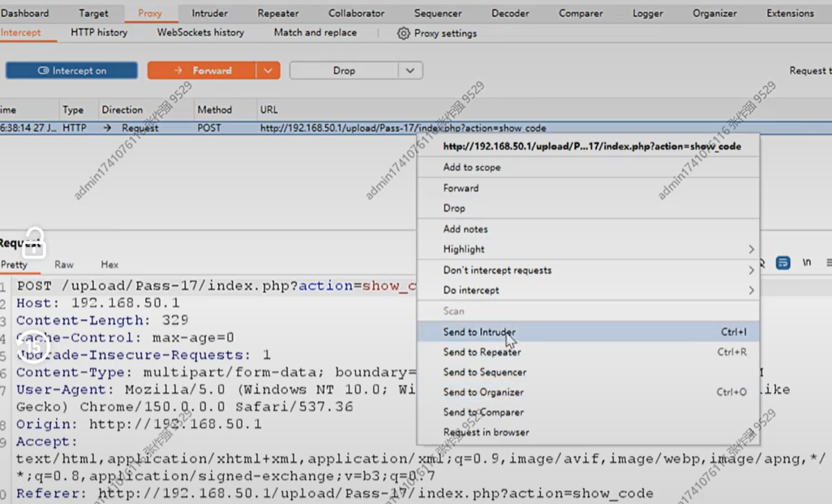Click the Drop button in toolbar

(344, 70)
